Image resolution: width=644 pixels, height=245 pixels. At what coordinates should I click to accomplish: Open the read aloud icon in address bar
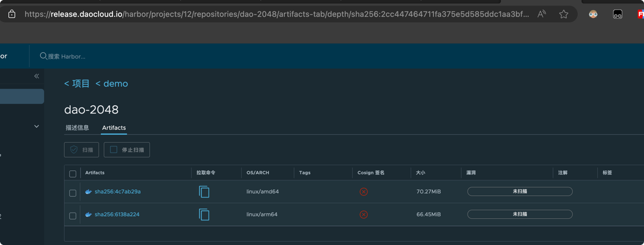542,14
